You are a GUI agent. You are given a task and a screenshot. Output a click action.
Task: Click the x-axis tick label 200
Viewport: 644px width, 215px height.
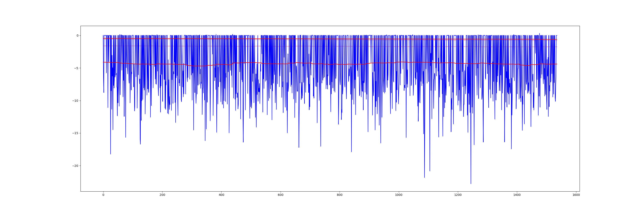click(162, 195)
